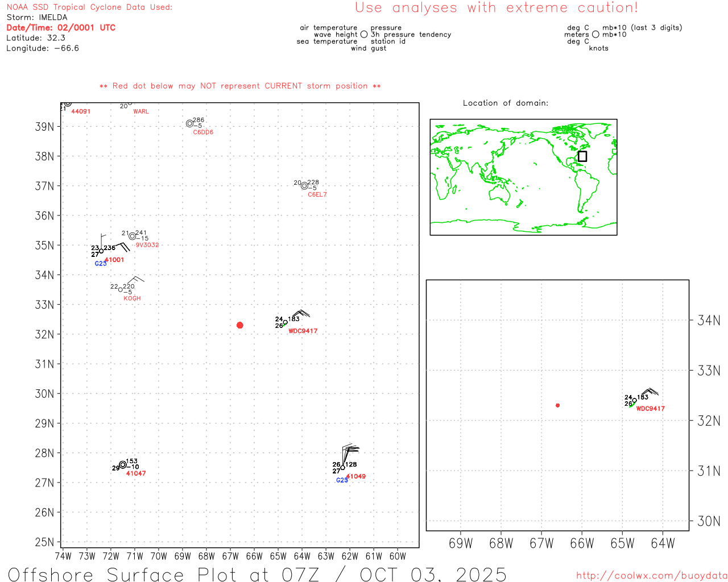
Task: Select station label 9V3032
Action: click(147, 245)
